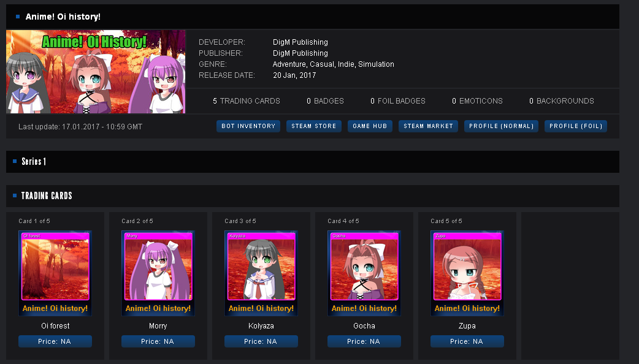Open the Game Hub link
Viewport: 639px width, 364px height.
click(x=370, y=126)
